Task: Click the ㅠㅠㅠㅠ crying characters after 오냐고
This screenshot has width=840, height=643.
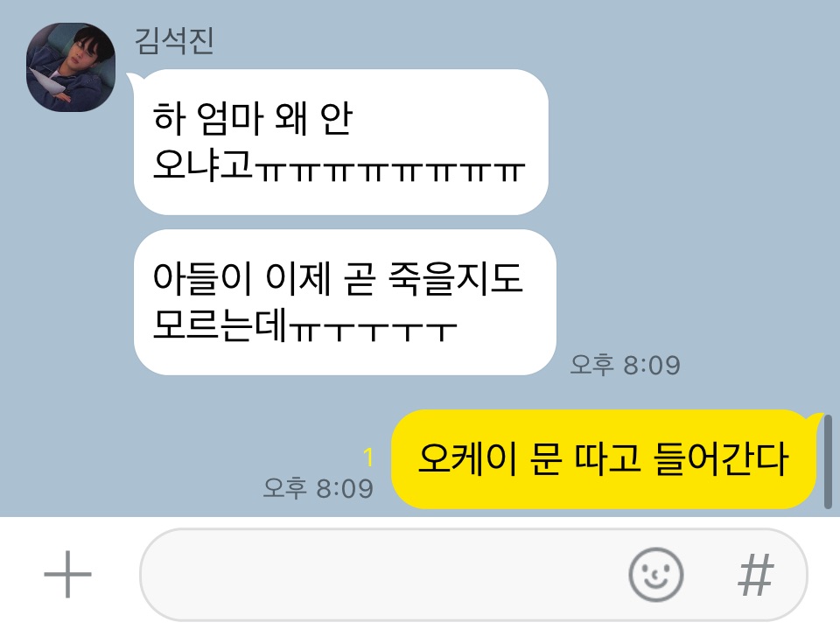Action: [388, 171]
